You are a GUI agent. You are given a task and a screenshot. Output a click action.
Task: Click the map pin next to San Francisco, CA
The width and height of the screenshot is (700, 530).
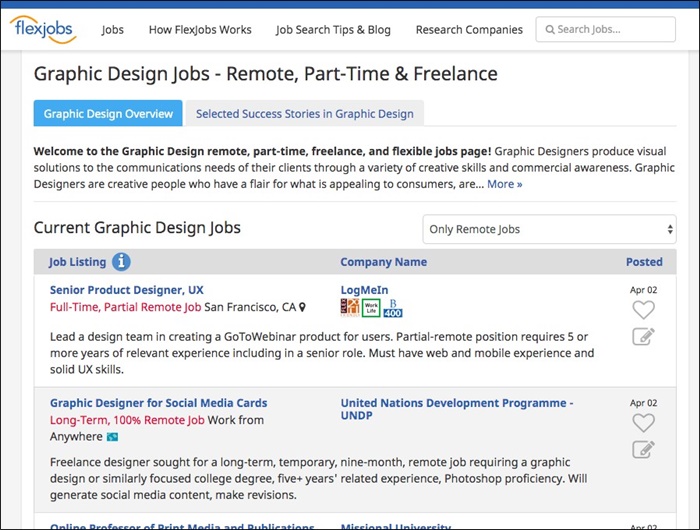[x=302, y=307]
